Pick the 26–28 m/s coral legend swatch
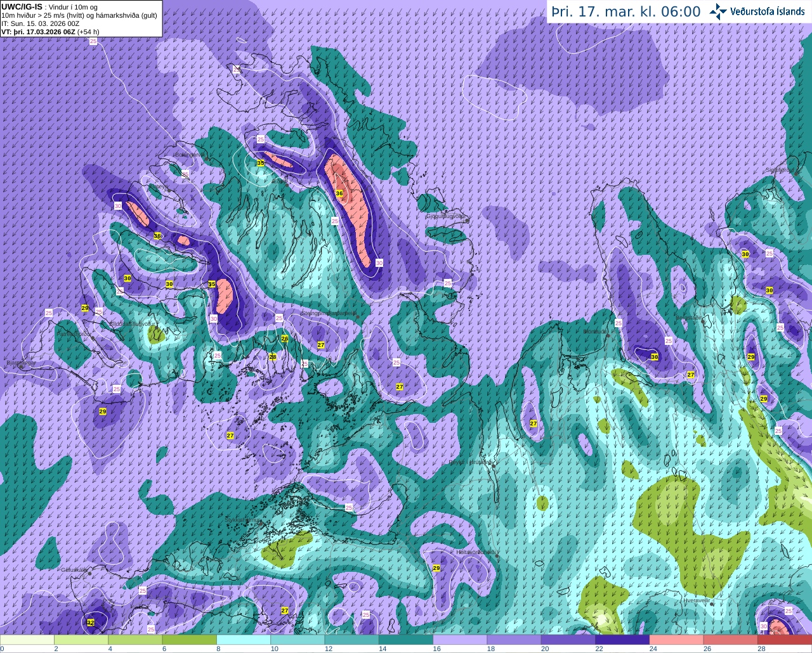 pos(731,640)
